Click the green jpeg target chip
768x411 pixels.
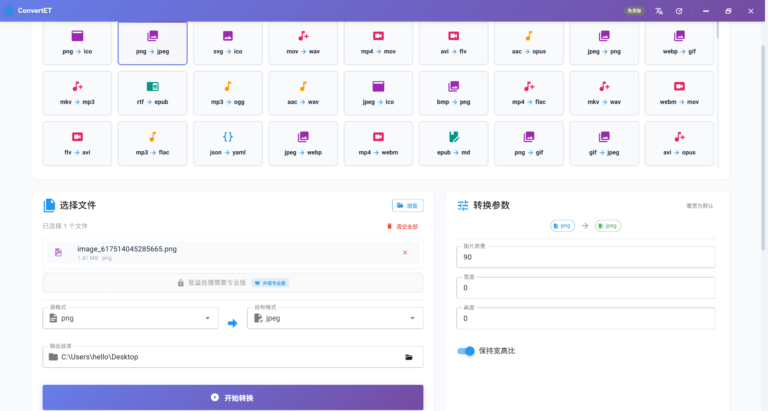pyautogui.click(x=608, y=226)
